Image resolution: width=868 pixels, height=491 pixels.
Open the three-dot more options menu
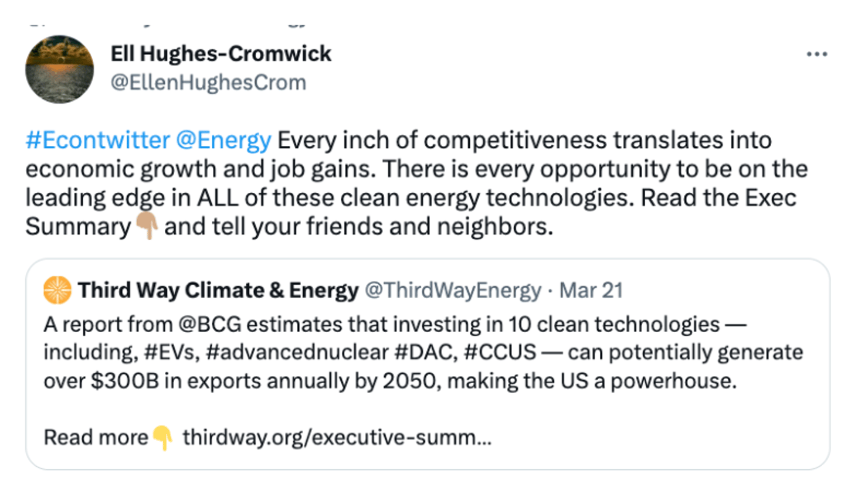[x=816, y=54]
